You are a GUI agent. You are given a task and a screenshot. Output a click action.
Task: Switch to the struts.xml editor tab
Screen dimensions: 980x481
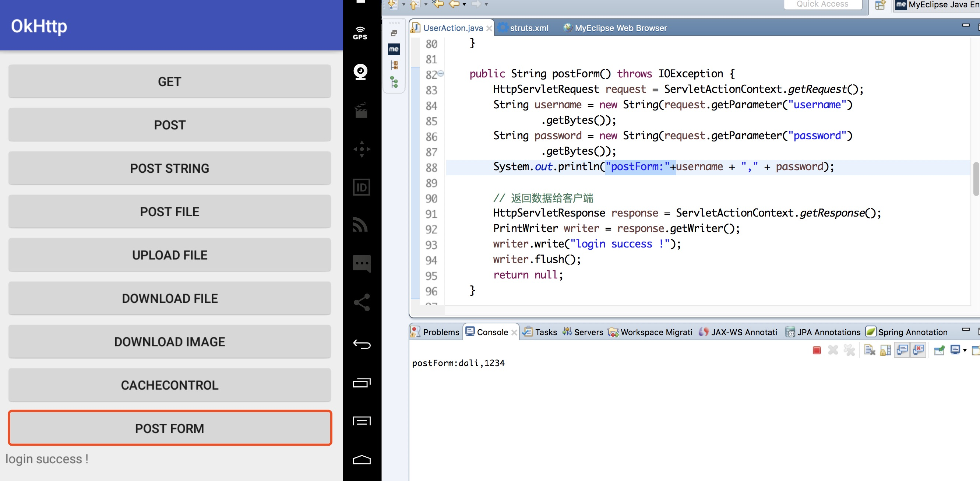pyautogui.click(x=528, y=28)
